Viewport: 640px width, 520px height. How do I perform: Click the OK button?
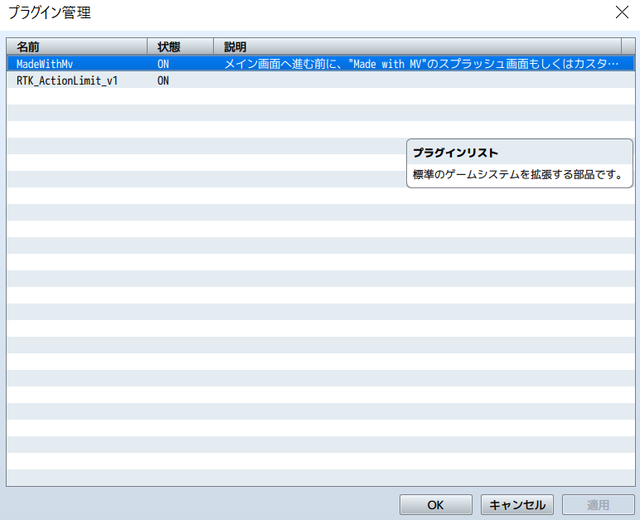point(436,505)
